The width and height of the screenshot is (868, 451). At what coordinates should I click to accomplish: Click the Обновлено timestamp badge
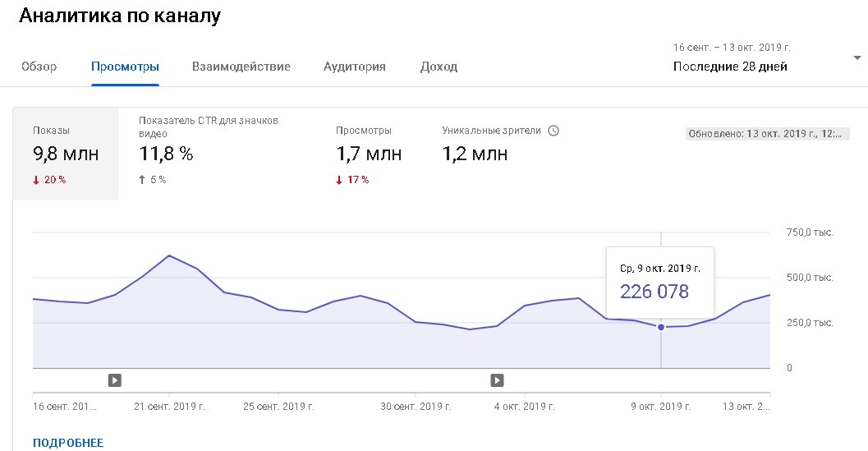pos(767,134)
